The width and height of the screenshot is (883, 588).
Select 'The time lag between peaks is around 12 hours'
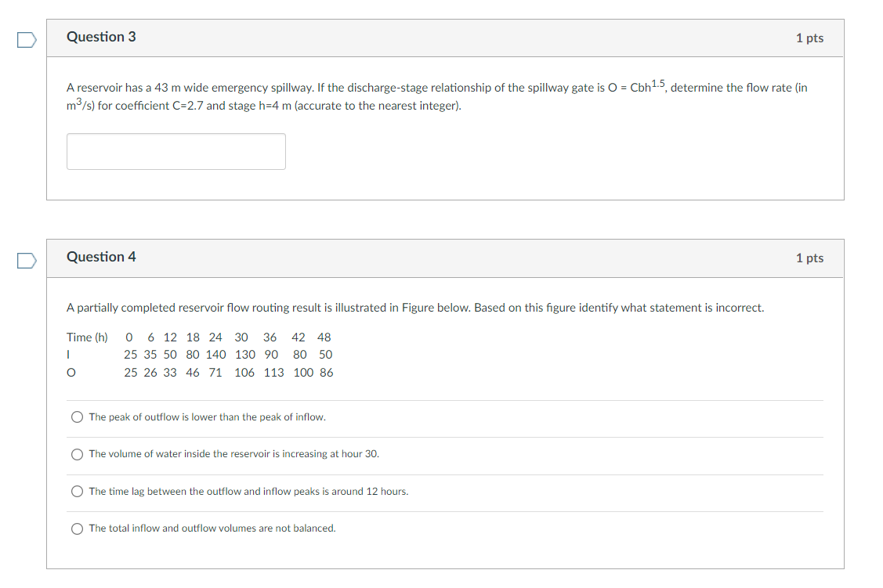(x=77, y=491)
